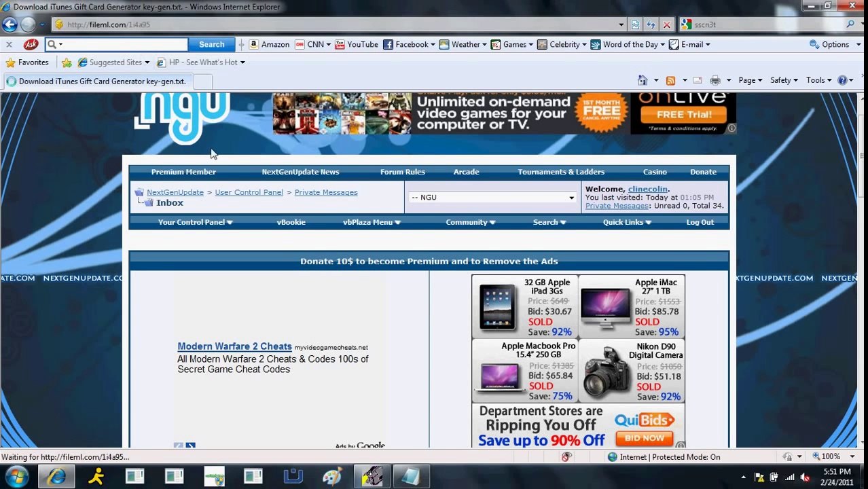Screen dimensions: 868x489
Task: Click the Premium Member link
Action: coord(183,172)
